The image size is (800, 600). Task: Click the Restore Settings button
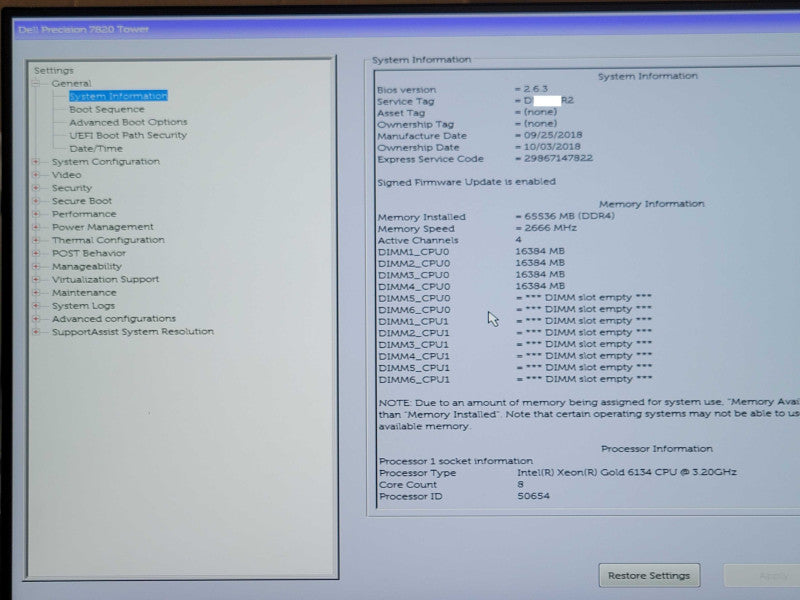pos(649,576)
